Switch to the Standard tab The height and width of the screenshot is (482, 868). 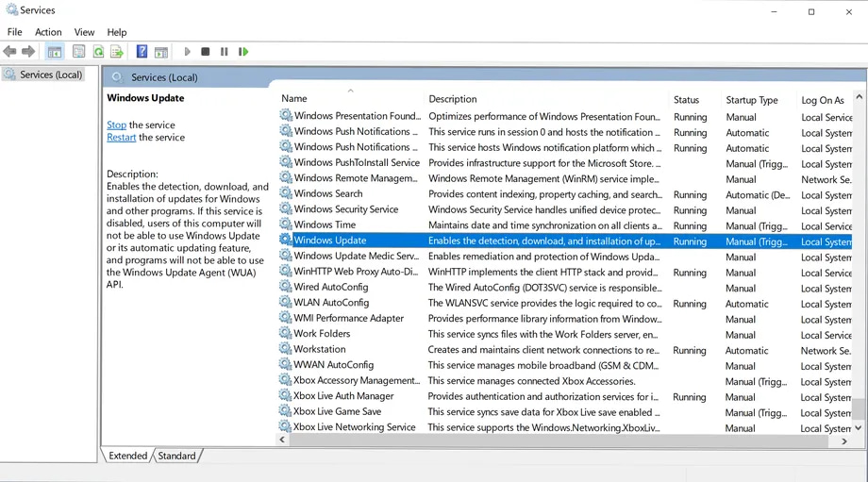pyautogui.click(x=176, y=456)
